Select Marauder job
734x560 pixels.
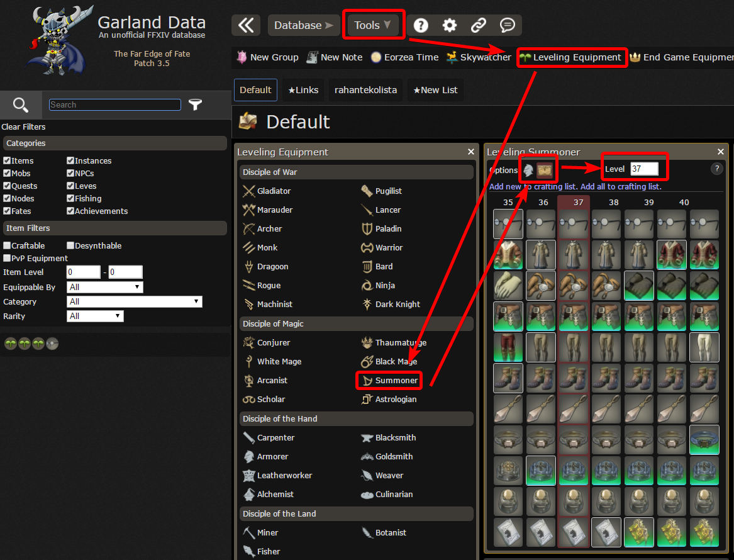(x=268, y=210)
